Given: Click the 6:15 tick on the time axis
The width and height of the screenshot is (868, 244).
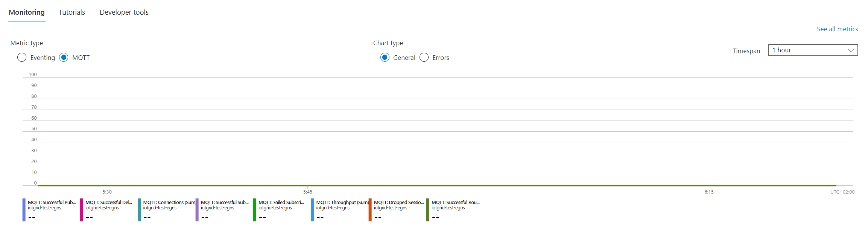Looking at the screenshot, I should pyautogui.click(x=709, y=192).
